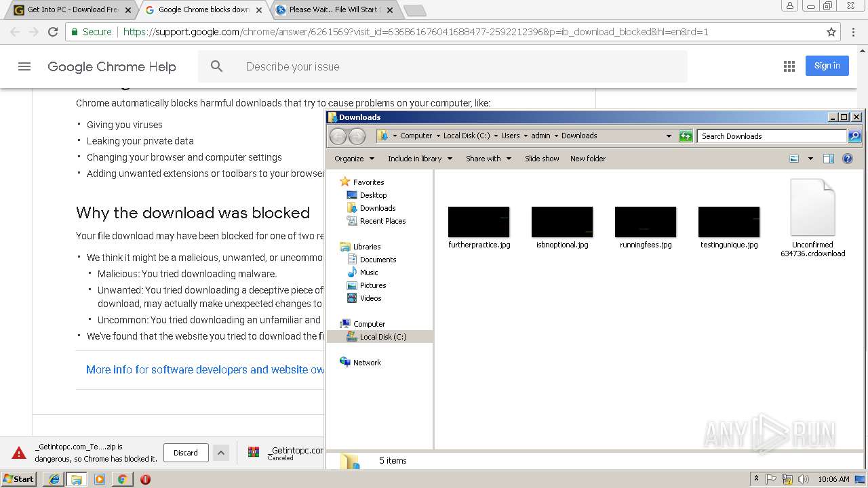
Task: Click Discard on the blocked download
Action: pos(186,453)
